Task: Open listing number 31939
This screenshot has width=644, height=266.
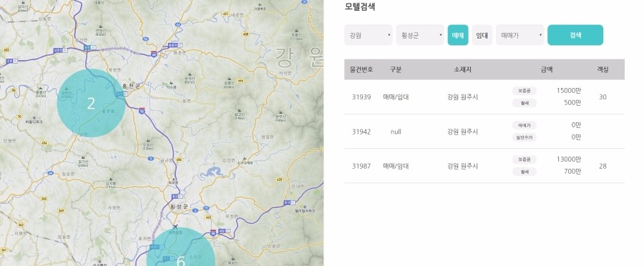Action: click(x=361, y=97)
